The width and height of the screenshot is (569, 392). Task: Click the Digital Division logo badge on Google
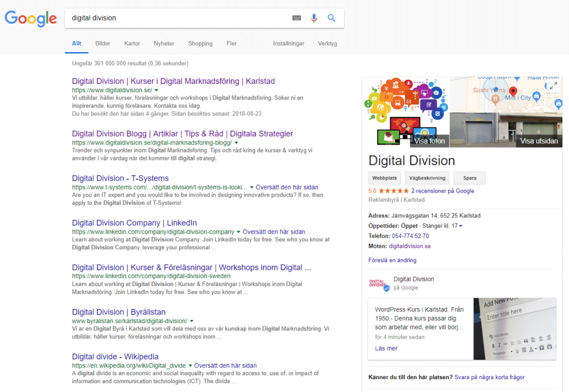pos(379,284)
